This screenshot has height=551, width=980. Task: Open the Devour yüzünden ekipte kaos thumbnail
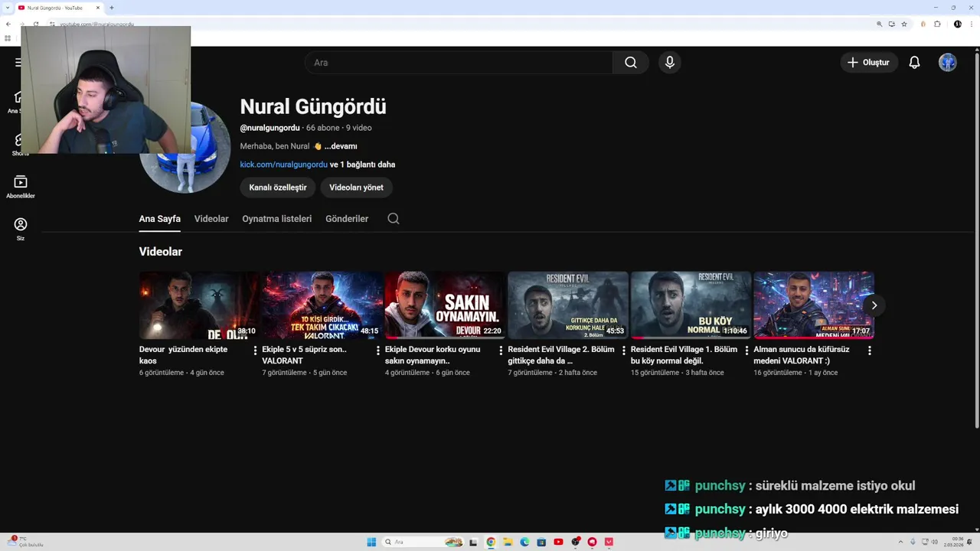[x=199, y=305]
